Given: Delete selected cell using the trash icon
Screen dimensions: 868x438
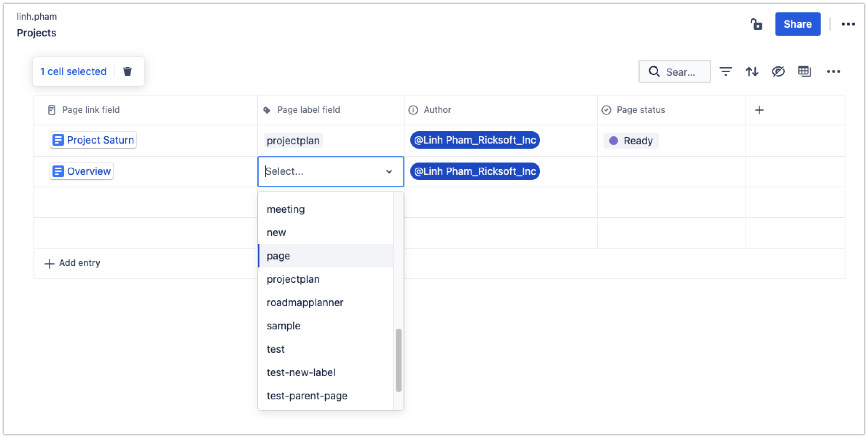Looking at the screenshot, I should pos(128,71).
